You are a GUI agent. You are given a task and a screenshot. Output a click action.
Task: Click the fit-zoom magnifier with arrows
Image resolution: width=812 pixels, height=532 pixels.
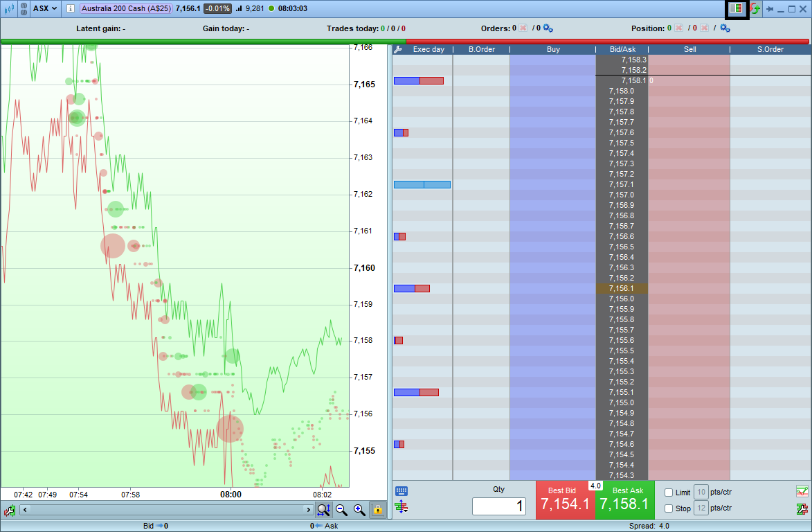(x=324, y=510)
